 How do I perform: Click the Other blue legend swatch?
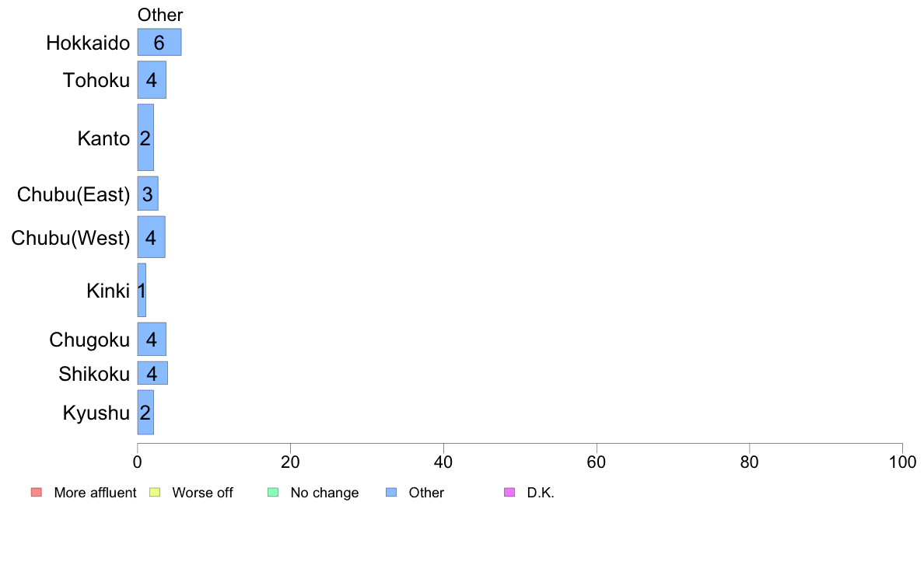[x=391, y=493]
